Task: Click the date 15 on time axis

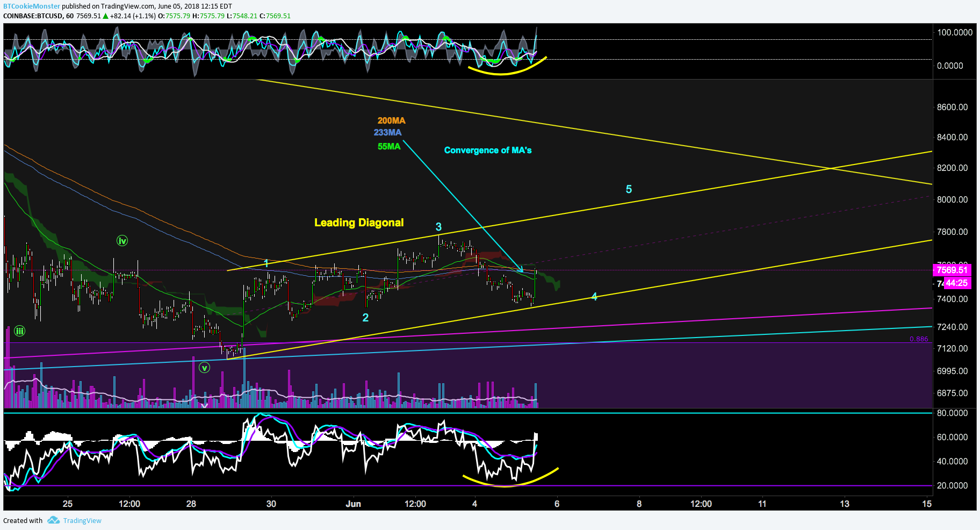Action: (927, 504)
